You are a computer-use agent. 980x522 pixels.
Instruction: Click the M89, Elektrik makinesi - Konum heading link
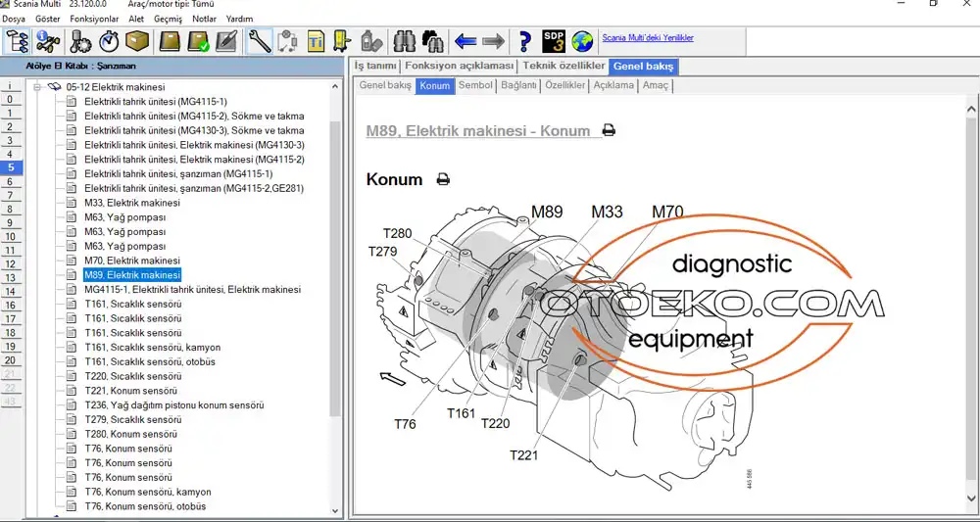click(x=478, y=130)
